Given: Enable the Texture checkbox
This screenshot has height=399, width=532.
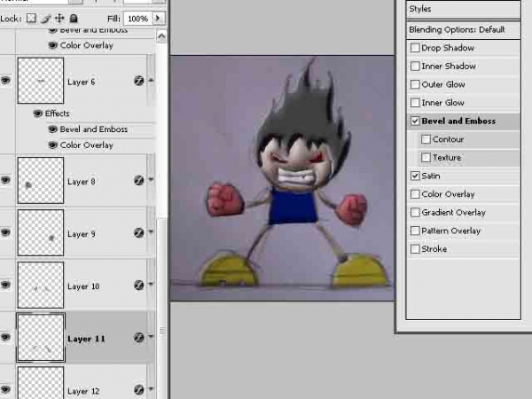Looking at the screenshot, I should pos(426,158).
